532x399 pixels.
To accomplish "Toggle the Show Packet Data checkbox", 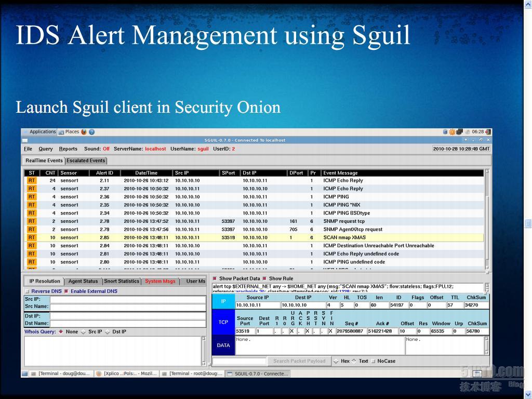I will (215, 278).
